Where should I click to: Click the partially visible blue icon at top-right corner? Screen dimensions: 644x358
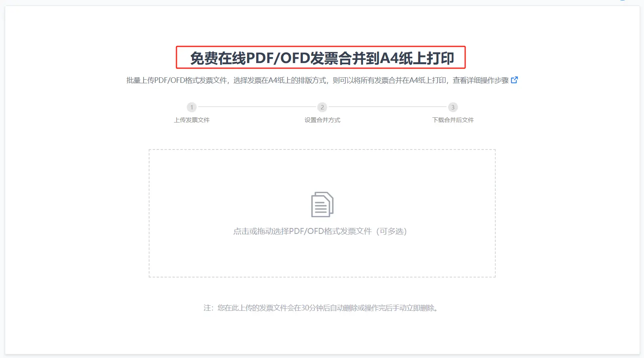[x=623, y=0]
